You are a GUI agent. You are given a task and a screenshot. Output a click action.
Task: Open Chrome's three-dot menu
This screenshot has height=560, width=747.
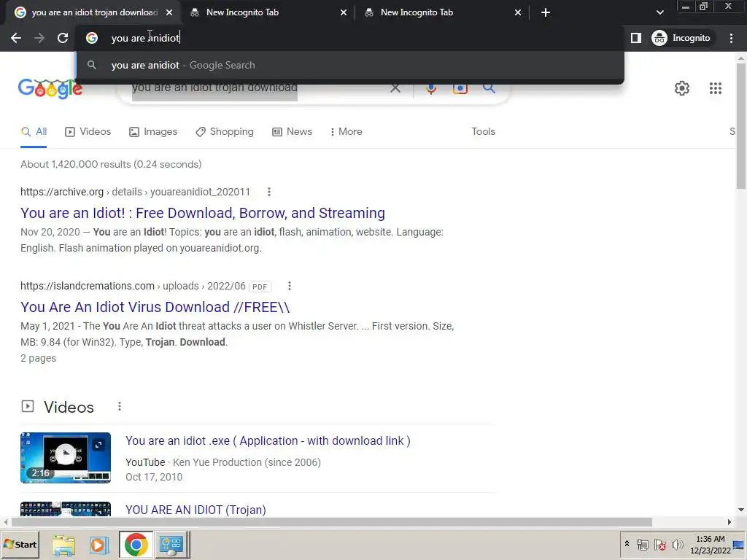click(731, 38)
